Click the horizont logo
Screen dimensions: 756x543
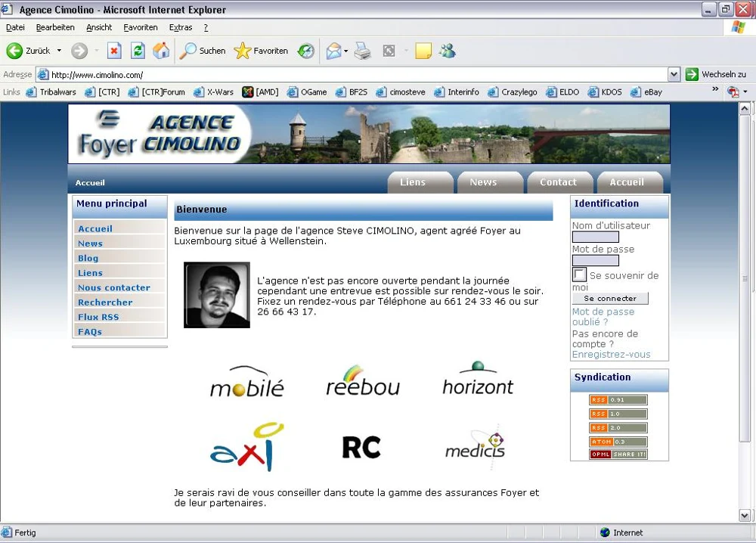coord(478,379)
